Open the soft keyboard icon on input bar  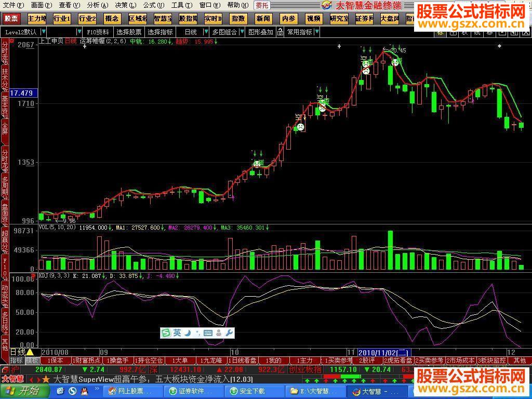[x=208, y=333]
